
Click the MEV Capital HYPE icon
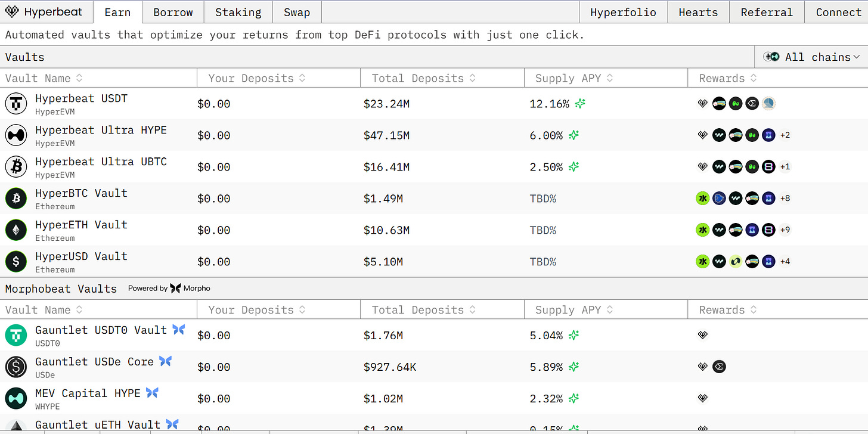[16, 398]
